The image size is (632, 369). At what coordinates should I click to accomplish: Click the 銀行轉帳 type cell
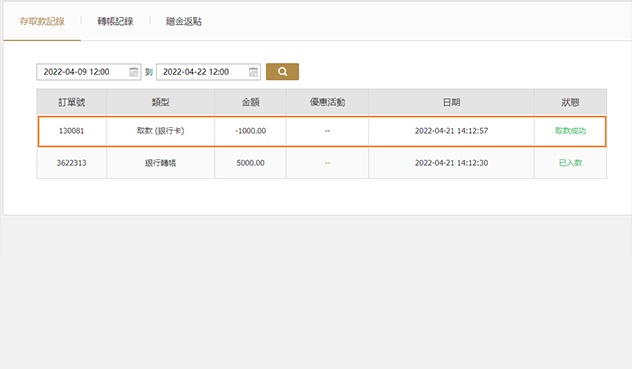point(160,163)
